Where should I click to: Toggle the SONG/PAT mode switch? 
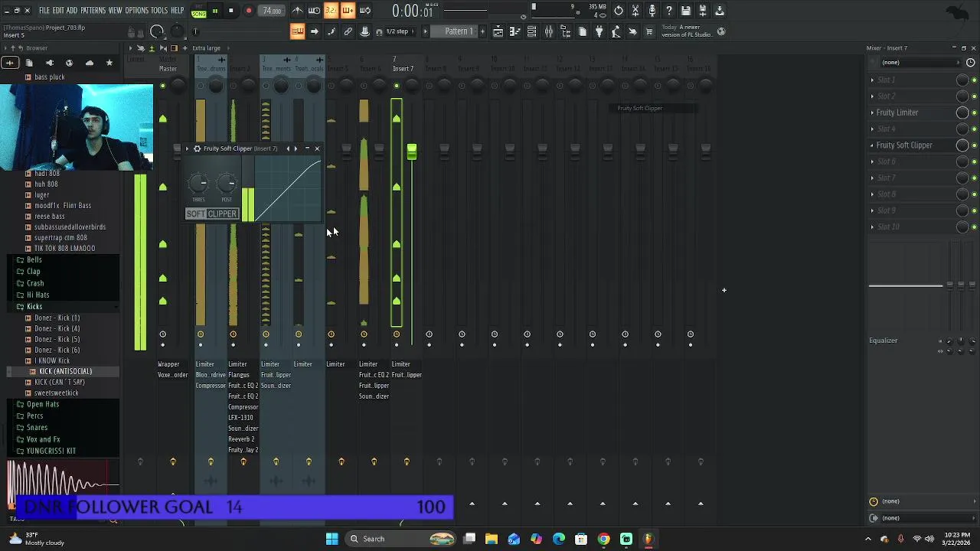(199, 11)
